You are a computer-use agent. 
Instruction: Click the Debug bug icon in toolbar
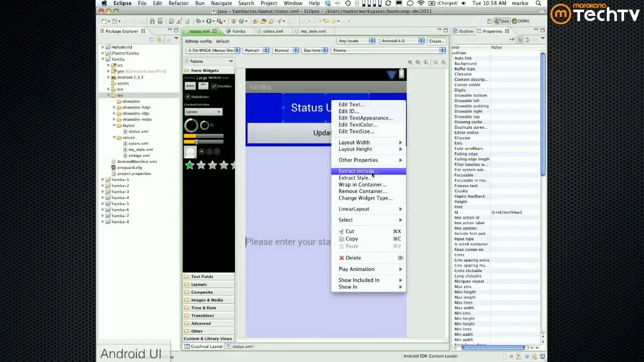198,21
